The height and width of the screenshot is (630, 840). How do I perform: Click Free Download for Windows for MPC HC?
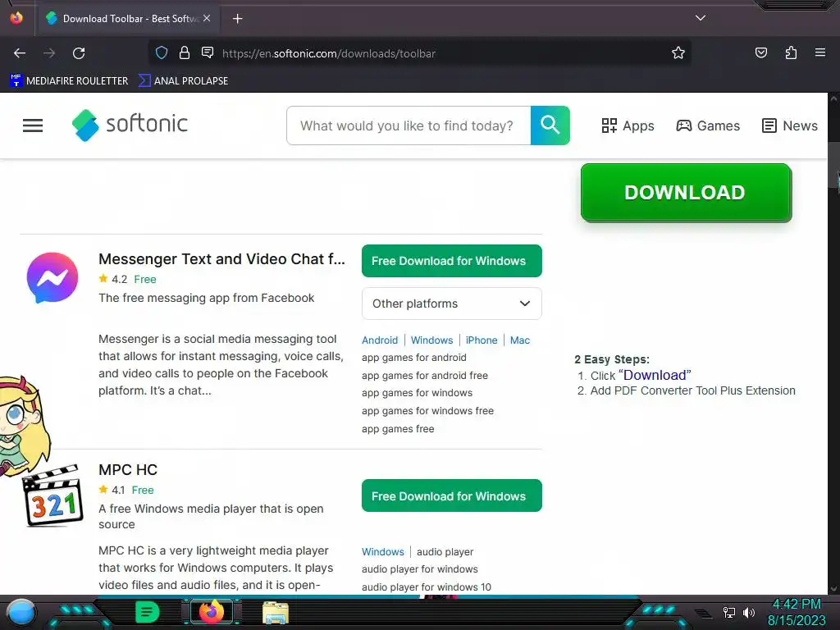tap(452, 496)
